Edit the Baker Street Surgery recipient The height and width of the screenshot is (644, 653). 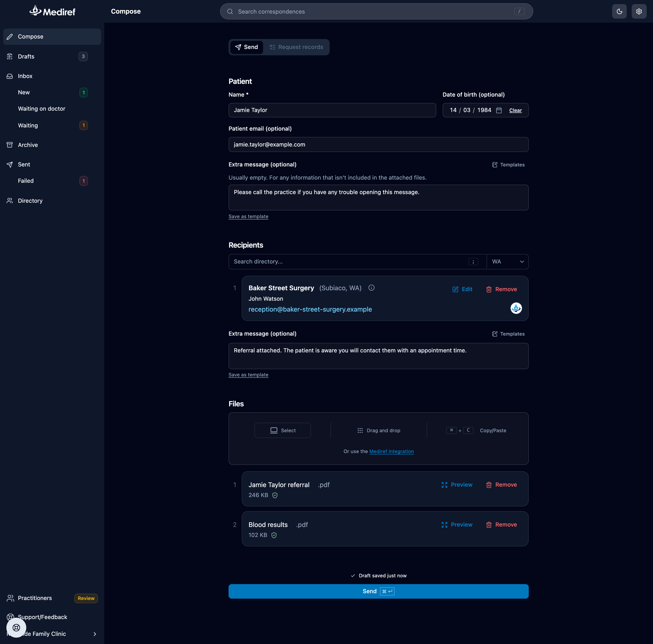pos(462,289)
